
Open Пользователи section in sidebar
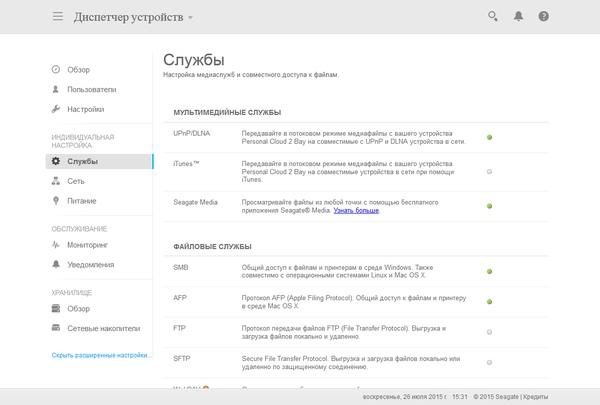pyautogui.click(x=92, y=89)
